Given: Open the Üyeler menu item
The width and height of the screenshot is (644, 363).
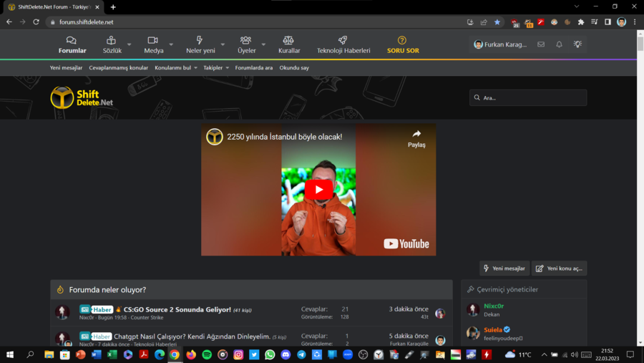Looking at the screenshot, I should pyautogui.click(x=246, y=45).
